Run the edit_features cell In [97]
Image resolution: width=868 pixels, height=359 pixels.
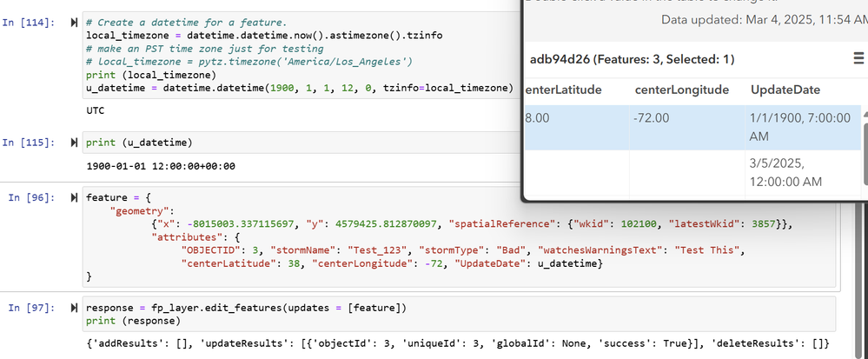74,308
